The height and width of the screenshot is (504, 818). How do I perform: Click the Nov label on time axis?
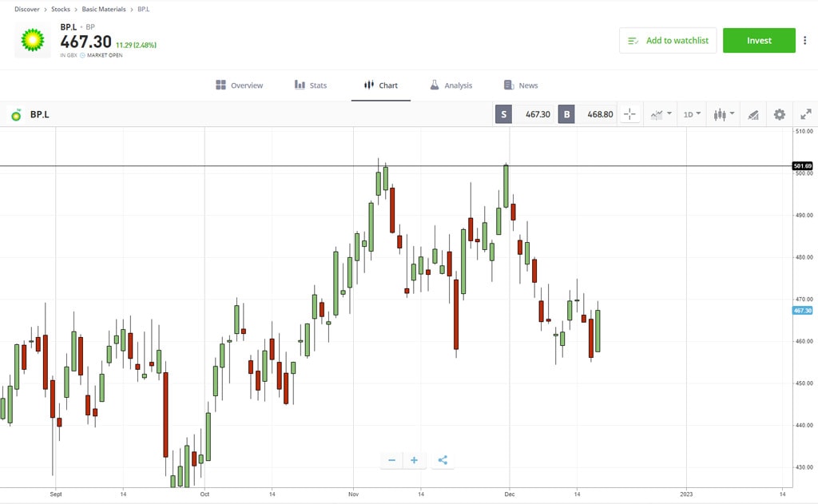(353, 494)
